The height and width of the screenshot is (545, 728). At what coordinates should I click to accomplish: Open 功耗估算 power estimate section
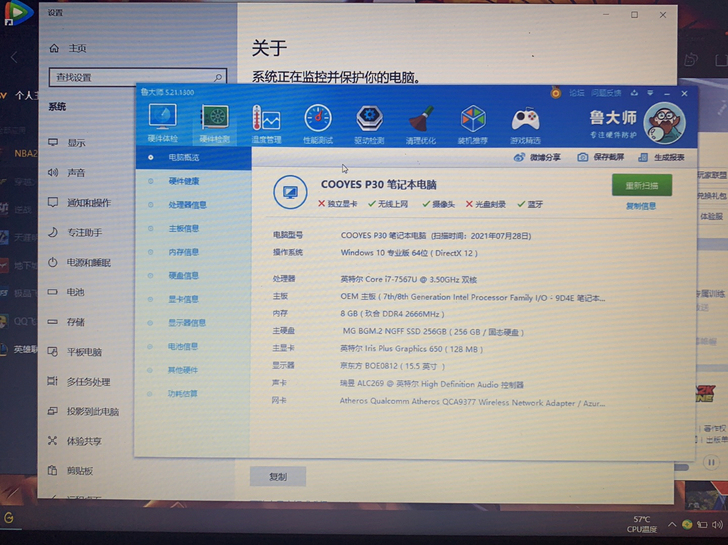pos(182,394)
